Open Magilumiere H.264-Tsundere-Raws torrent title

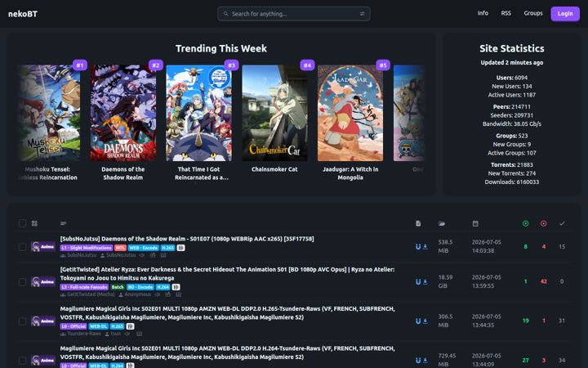click(x=227, y=352)
